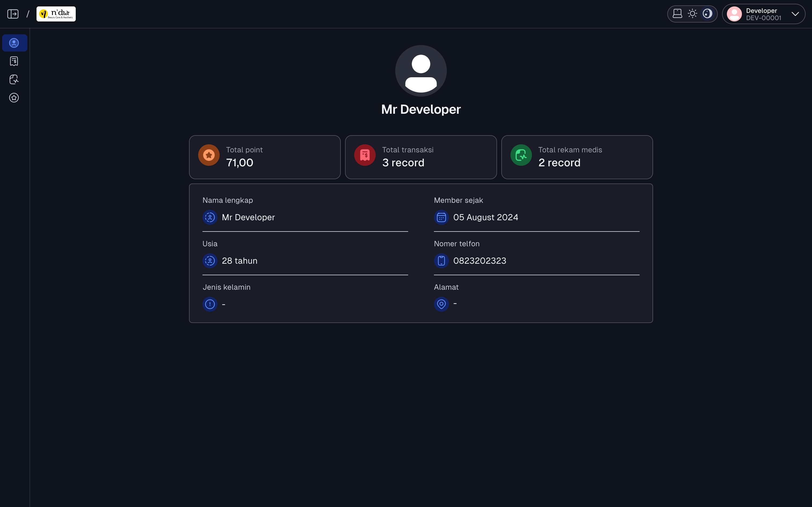Image resolution: width=812 pixels, height=507 pixels.
Task: Open the Developer DEV-00001 user menu
Action: [764, 14]
